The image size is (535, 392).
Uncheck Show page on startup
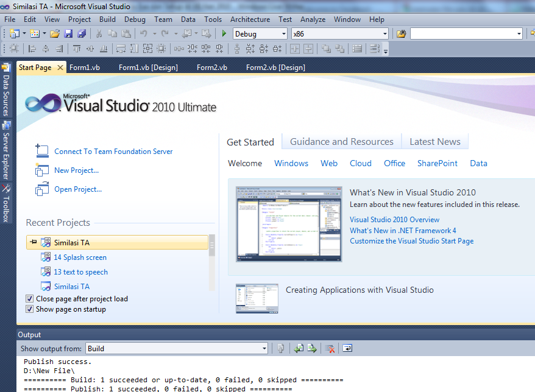[30, 309]
